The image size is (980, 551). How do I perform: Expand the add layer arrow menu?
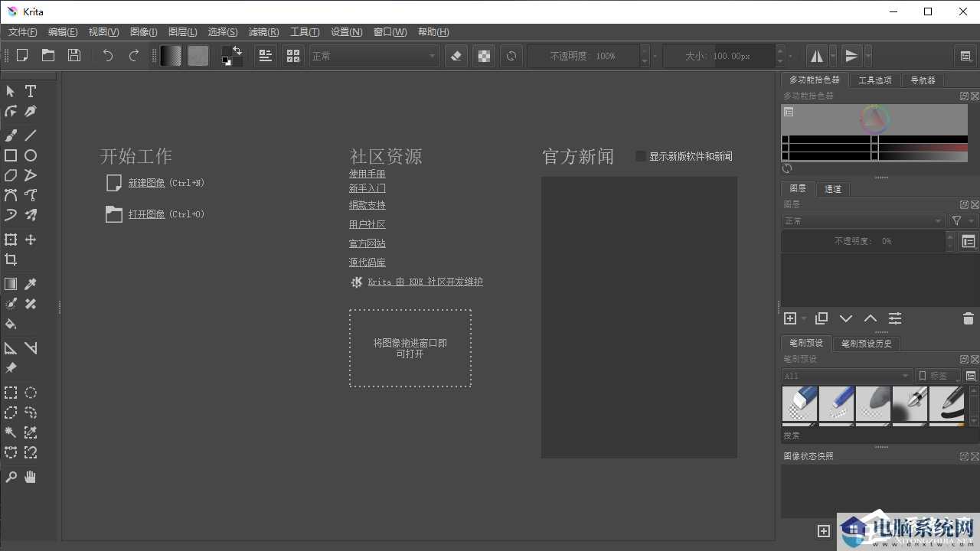(x=804, y=318)
